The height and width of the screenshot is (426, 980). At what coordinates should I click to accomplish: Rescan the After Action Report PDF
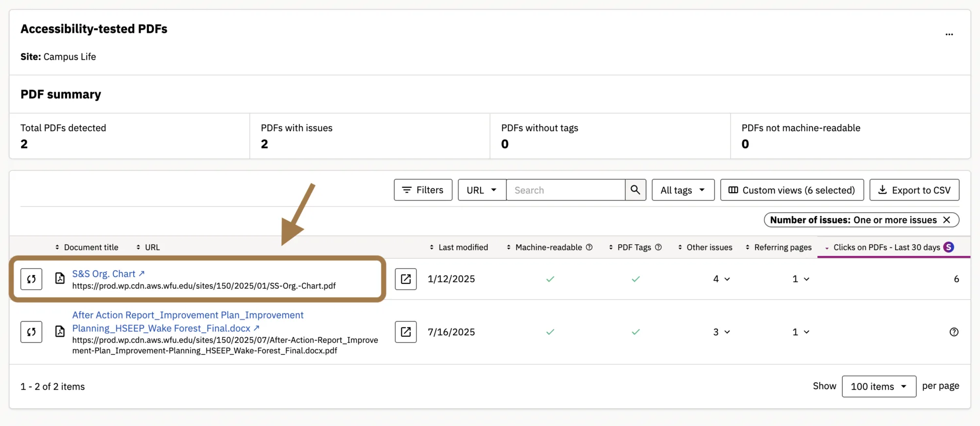[31, 332]
